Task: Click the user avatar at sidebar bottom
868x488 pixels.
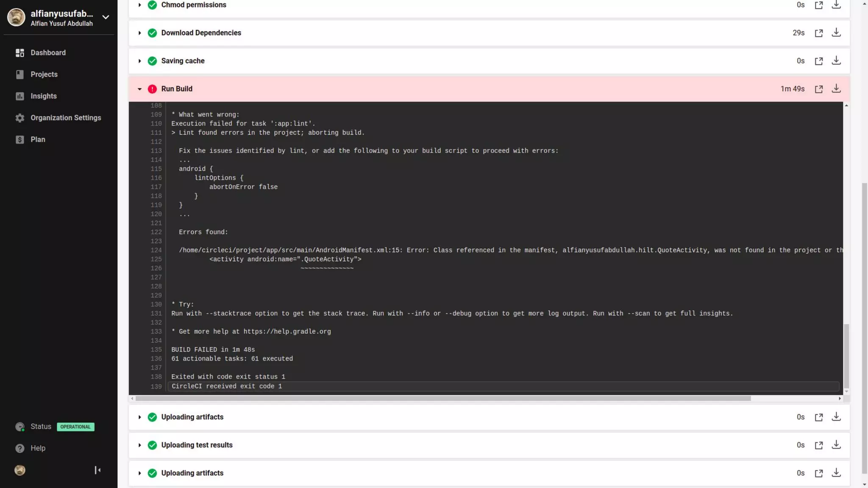Action: 20,470
